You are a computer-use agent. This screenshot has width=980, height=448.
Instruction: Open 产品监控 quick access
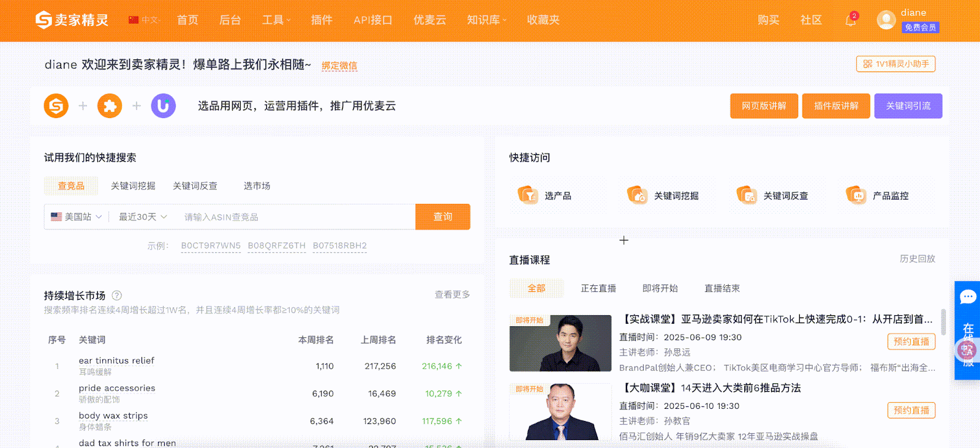877,196
